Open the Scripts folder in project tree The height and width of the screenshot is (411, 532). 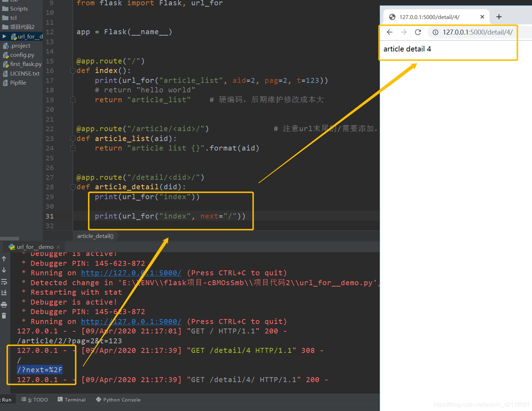(x=15, y=8)
